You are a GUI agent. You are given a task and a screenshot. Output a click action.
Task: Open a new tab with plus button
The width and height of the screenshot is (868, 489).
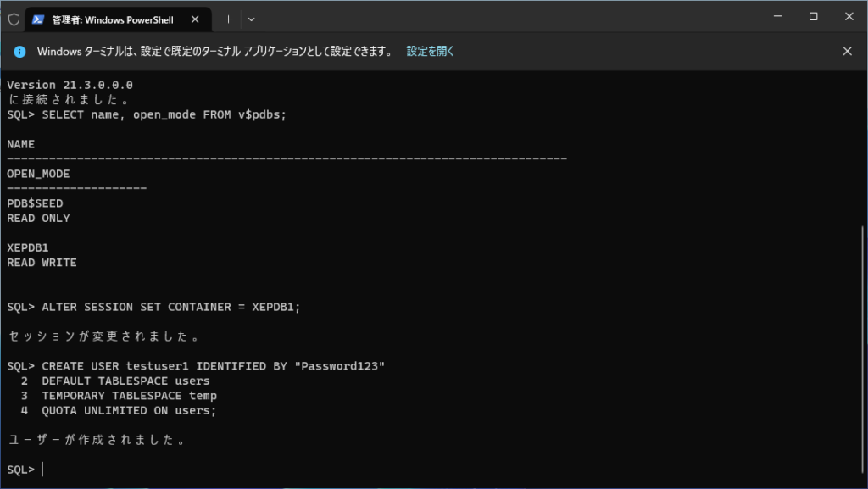point(228,19)
